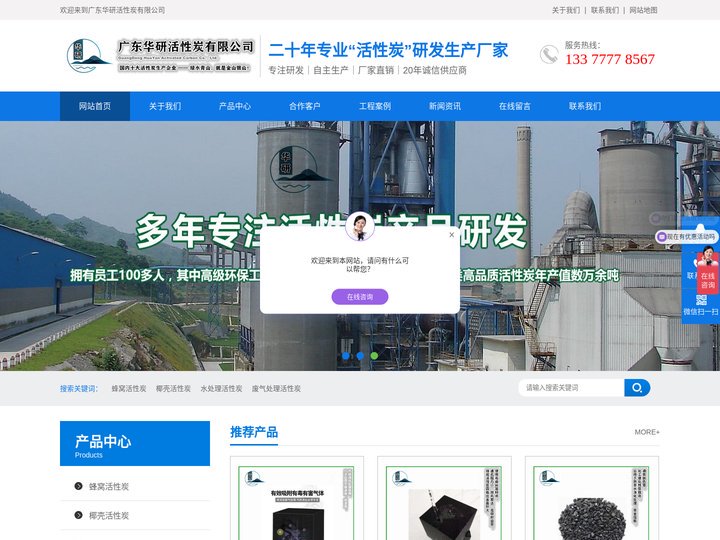
Task: Click the 水处理活性炭 search keyword
Action: 221,388
